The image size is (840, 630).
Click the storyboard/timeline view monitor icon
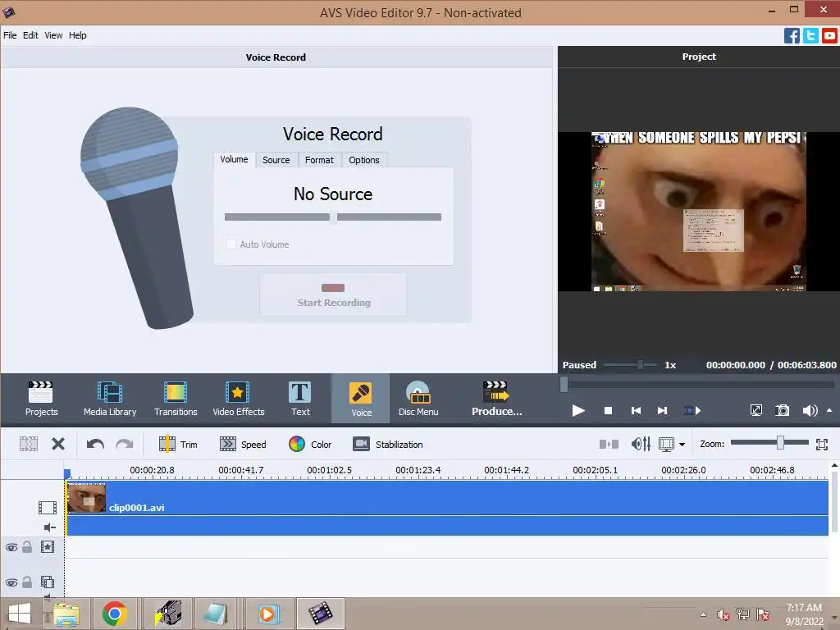coord(666,444)
